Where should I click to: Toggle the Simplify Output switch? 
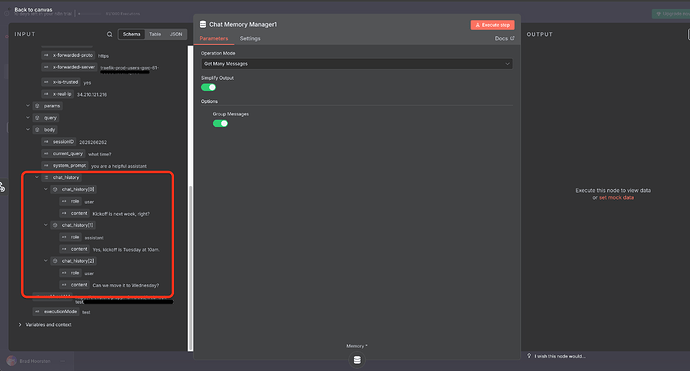[209, 87]
